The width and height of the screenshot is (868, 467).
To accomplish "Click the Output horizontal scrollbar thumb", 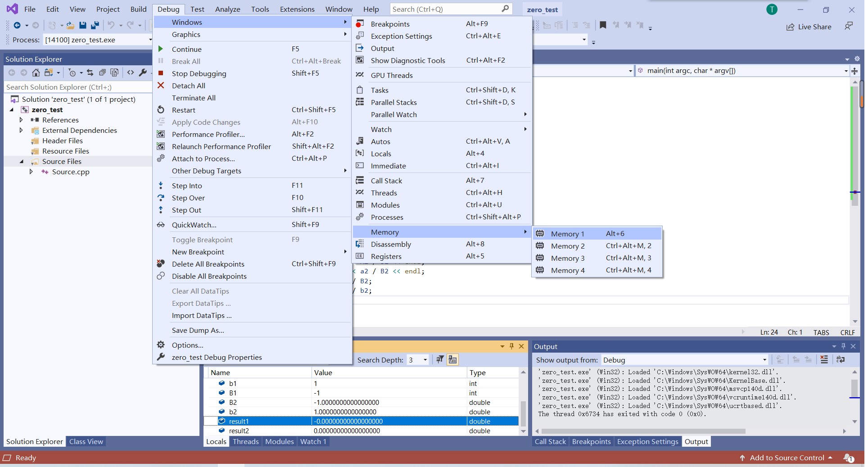I will click(643, 431).
